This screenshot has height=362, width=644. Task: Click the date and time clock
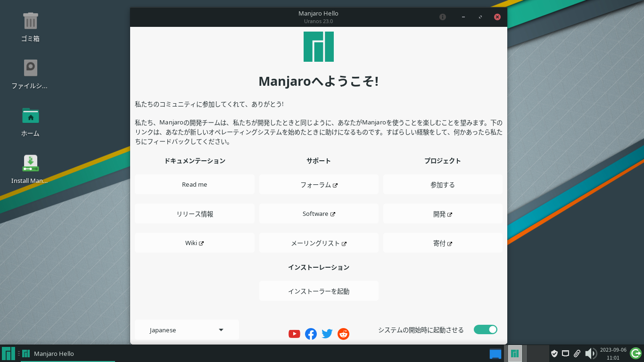[613, 354]
